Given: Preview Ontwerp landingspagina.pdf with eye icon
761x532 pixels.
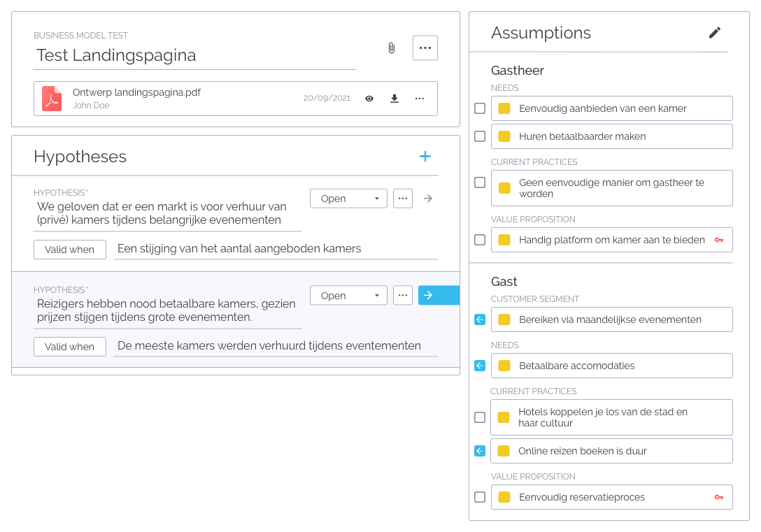Looking at the screenshot, I should pos(369,99).
